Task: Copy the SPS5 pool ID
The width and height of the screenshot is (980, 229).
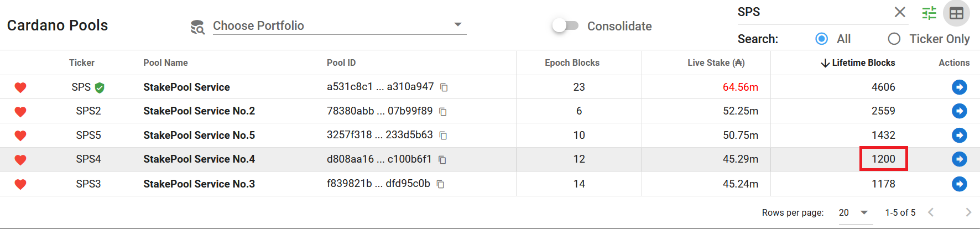Action: coord(443,136)
